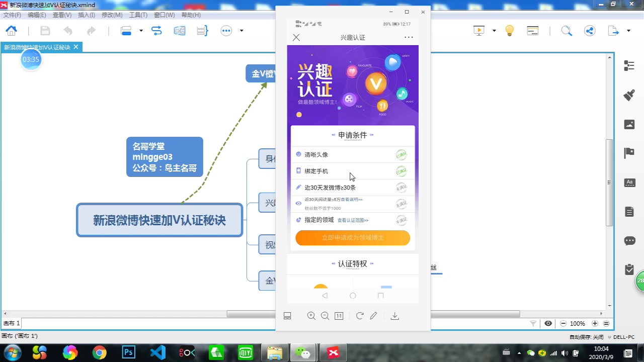The height and width of the screenshot is (362, 644).
Task: Open Photoshop from the taskbar
Action: coord(128,353)
